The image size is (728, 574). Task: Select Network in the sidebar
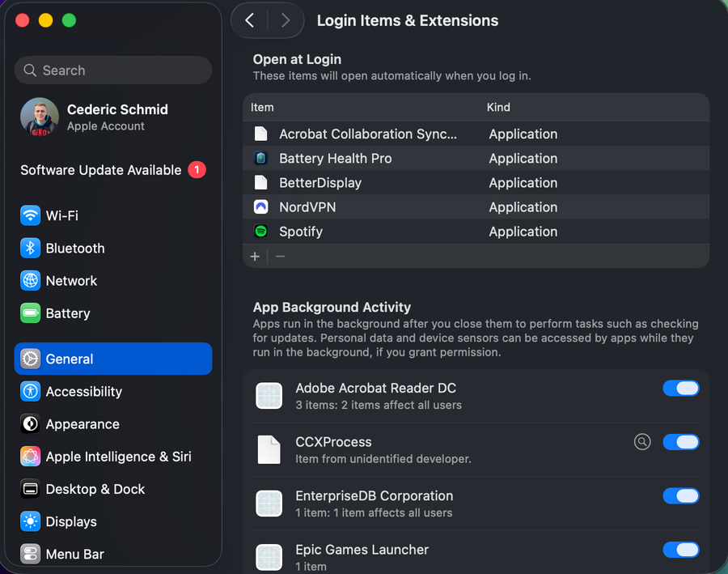112,281
